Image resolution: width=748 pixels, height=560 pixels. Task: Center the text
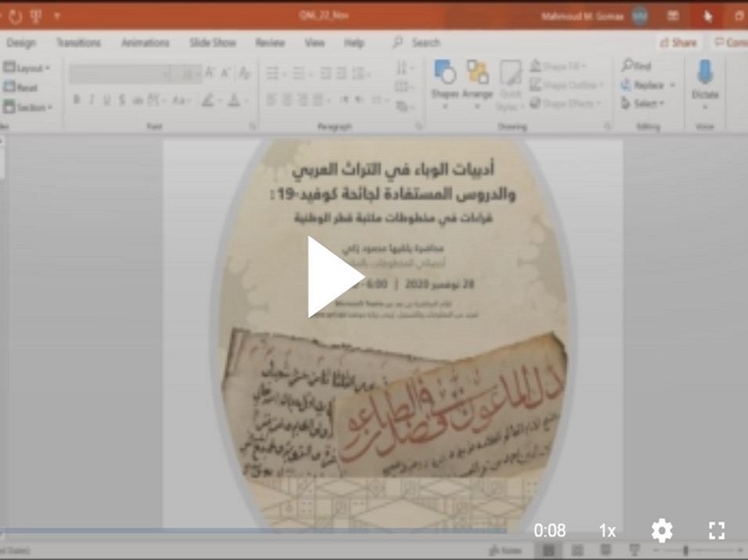tap(287, 100)
